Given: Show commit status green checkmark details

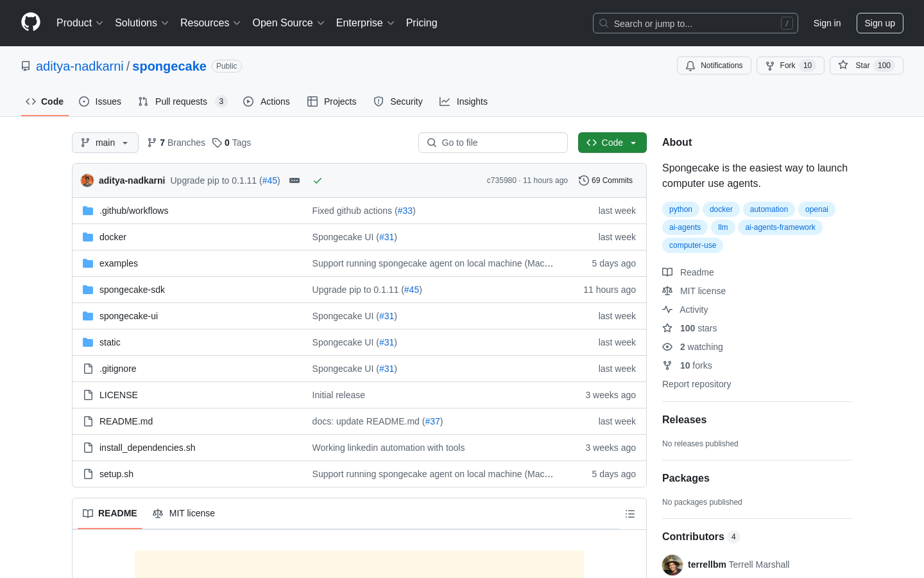Looking at the screenshot, I should click(318, 180).
